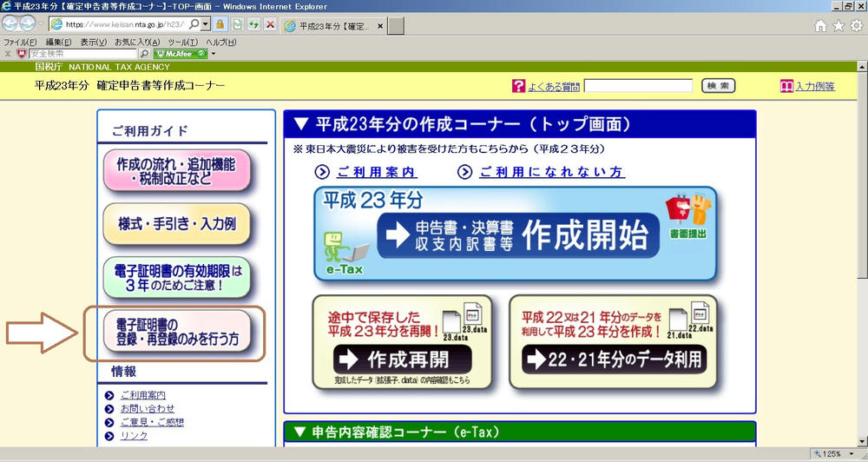Screen dimensions: 868x462
Task: Focus the 安全検索 search field
Action: pos(82,54)
